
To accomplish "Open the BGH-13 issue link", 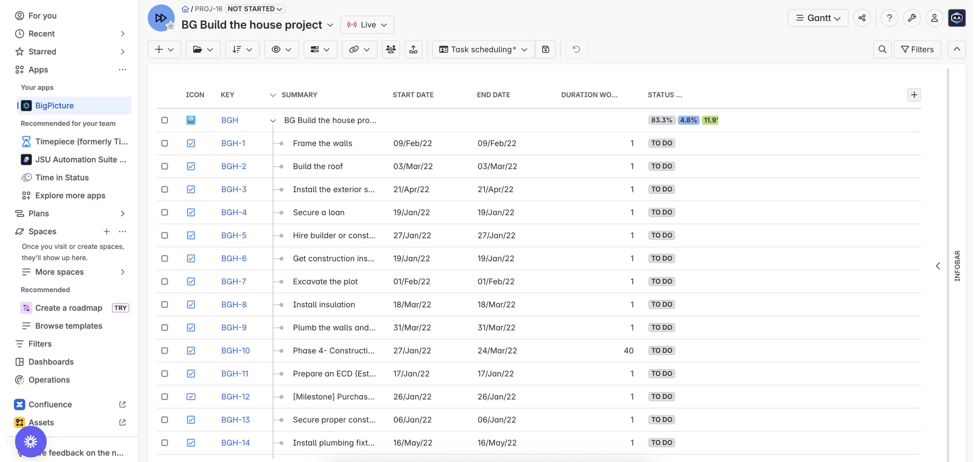I will [236, 420].
